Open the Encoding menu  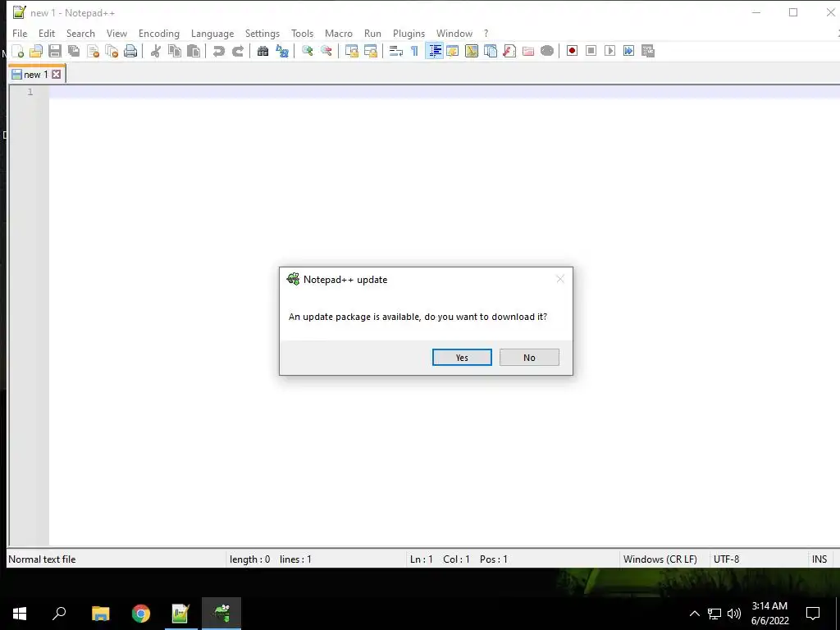(159, 33)
